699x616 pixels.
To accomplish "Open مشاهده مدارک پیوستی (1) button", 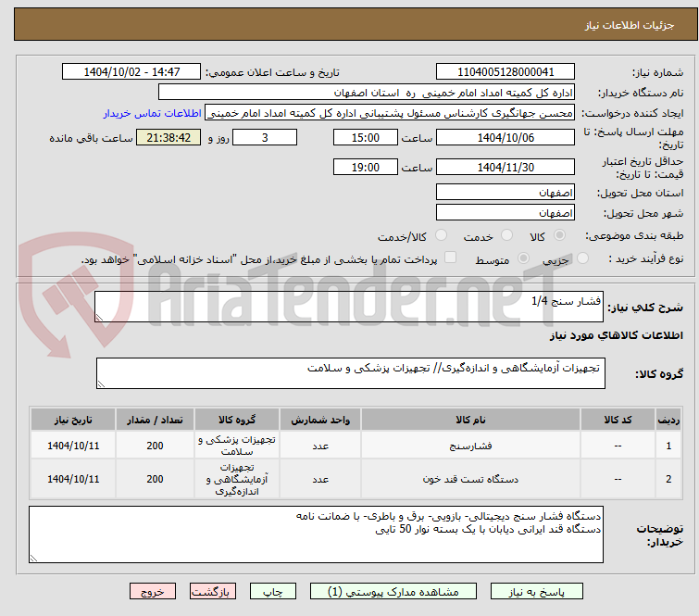I will [x=393, y=592].
